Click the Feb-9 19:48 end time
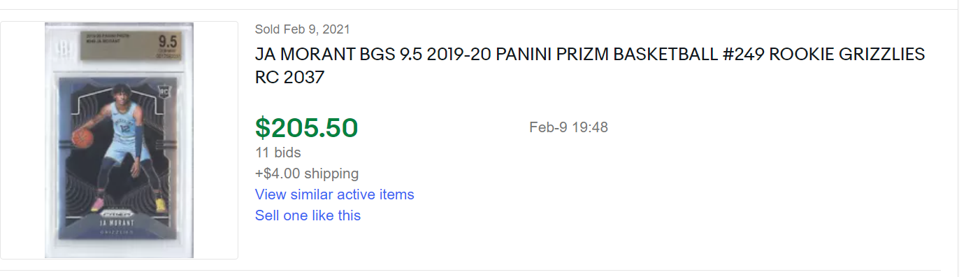This screenshot has width=980, height=277. (568, 127)
